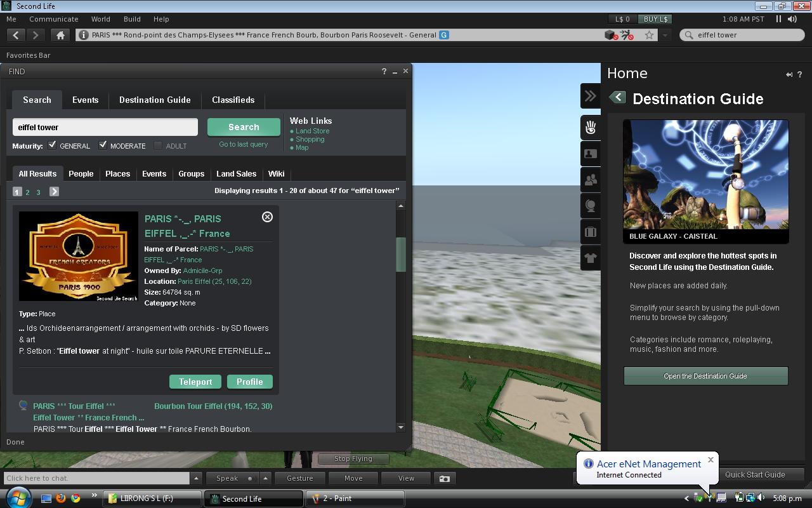The image size is (812, 508).
Task: Open the location history dropdown arrow
Action: [x=665, y=36]
